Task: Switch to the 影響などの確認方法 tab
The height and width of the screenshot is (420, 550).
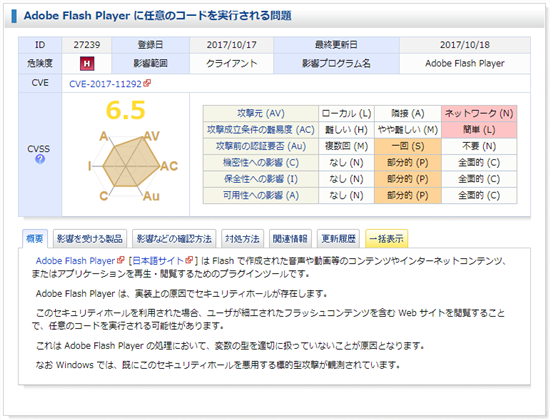Action: 174,239
